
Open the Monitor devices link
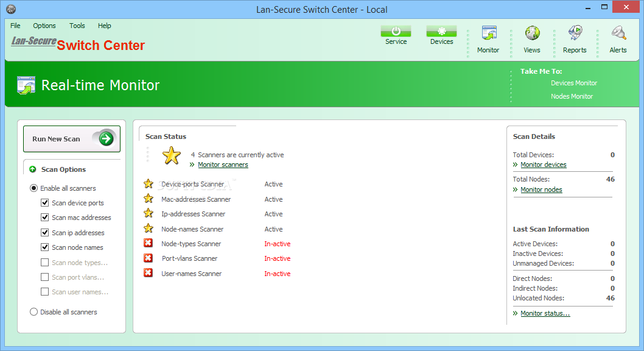(544, 165)
